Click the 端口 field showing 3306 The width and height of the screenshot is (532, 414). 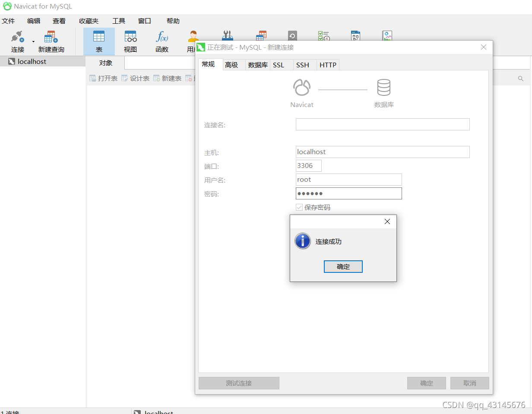click(309, 166)
